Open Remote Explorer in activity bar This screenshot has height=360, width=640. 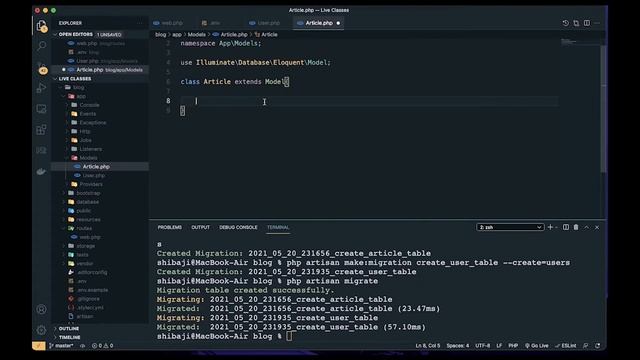(x=41, y=109)
